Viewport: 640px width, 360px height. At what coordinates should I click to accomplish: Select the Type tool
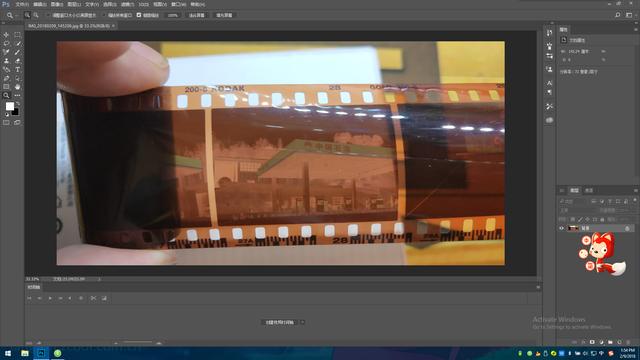click(17, 70)
